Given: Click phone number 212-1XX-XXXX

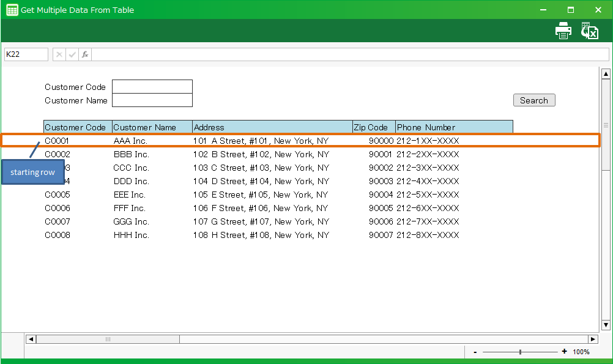Looking at the screenshot, I should 428,141.
